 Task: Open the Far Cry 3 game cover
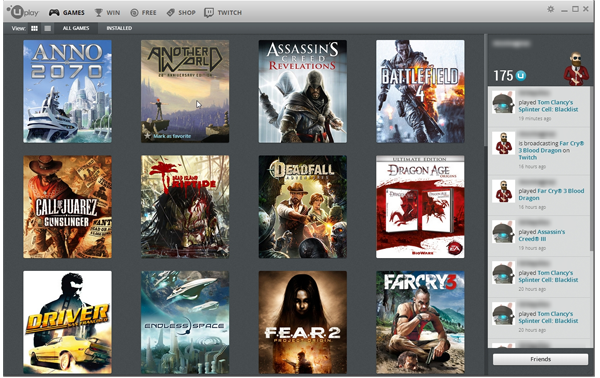pos(420,323)
